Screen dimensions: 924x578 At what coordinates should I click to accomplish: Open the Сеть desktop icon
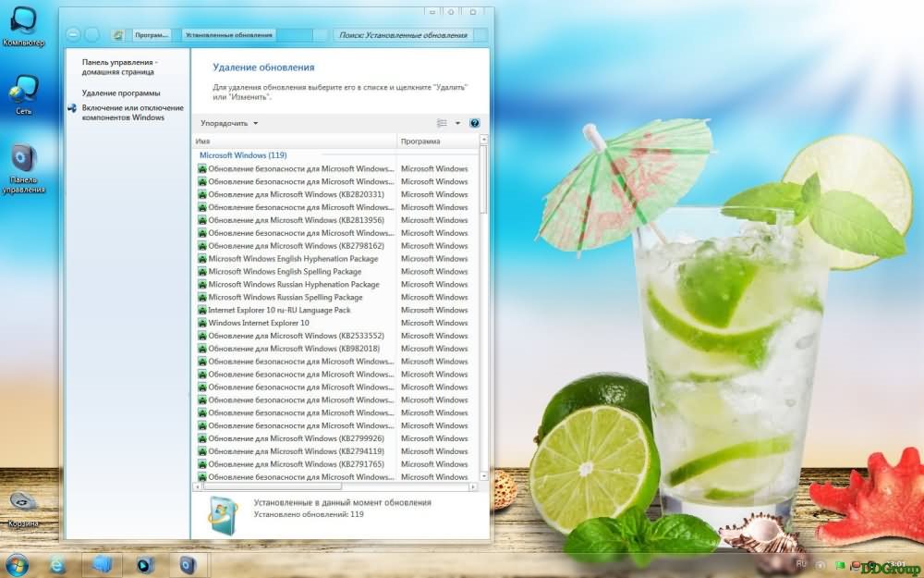(x=23, y=92)
